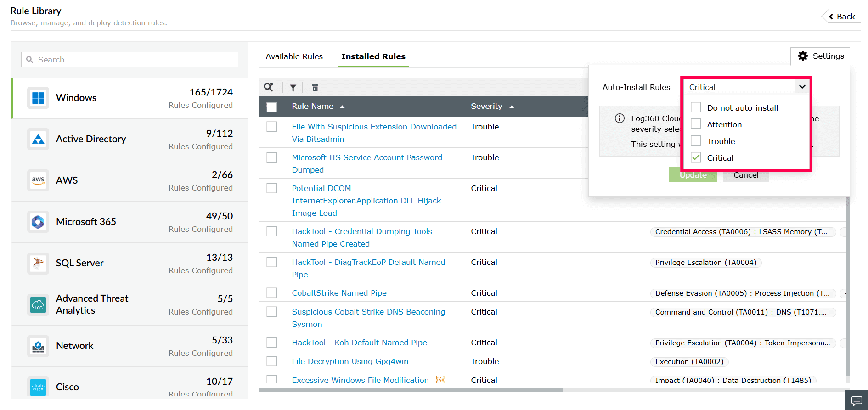The width and height of the screenshot is (868, 410).
Task: Open the HackTool - Koh Default Named Pipe link
Action: point(360,343)
